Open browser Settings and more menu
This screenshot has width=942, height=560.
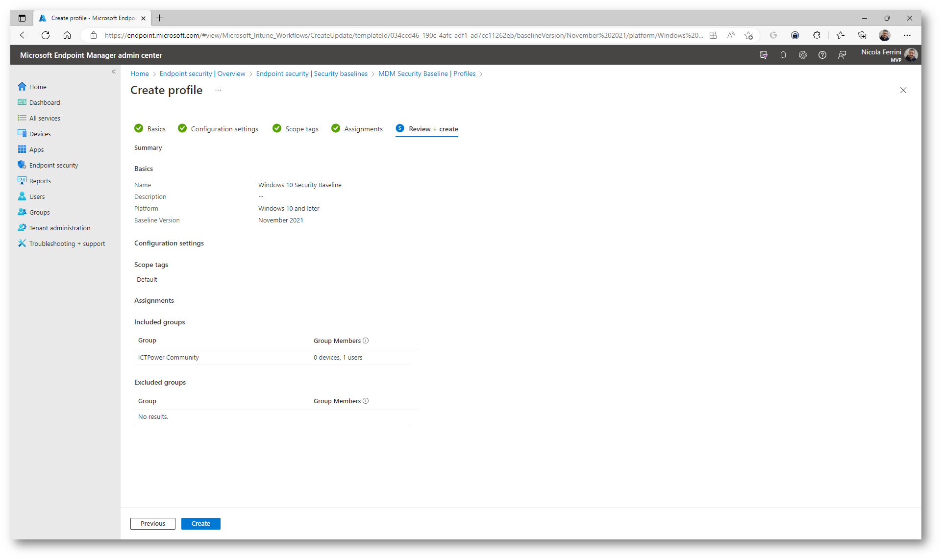[907, 35]
